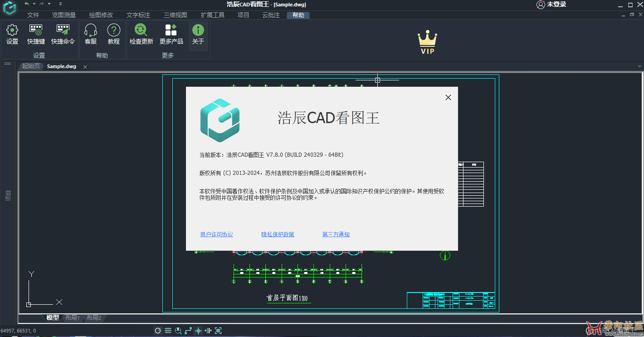Click 未登录 login text
Viewport: 644px width, 337px height.
(556, 5)
